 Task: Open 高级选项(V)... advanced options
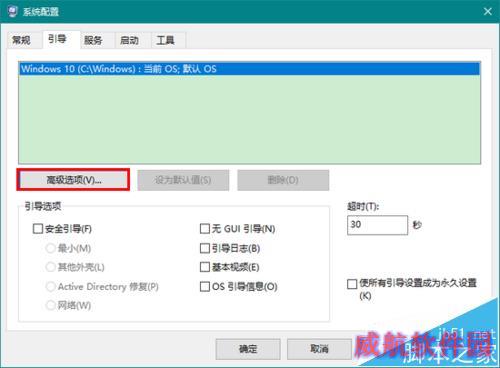click(73, 180)
